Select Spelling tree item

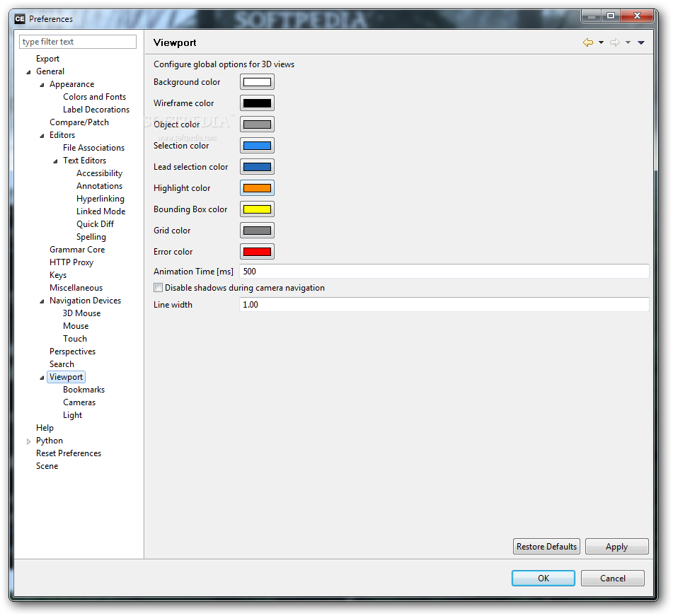point(91,237)
